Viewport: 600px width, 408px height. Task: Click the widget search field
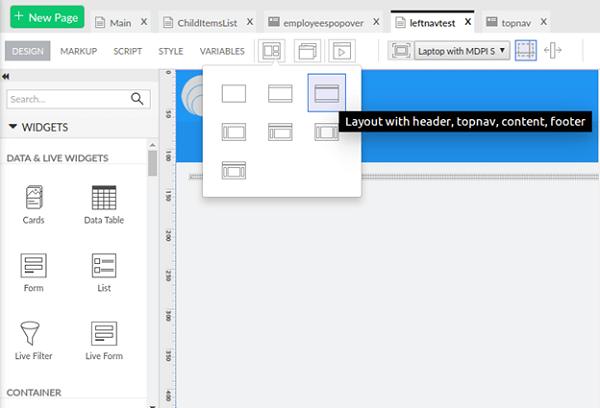68,99
